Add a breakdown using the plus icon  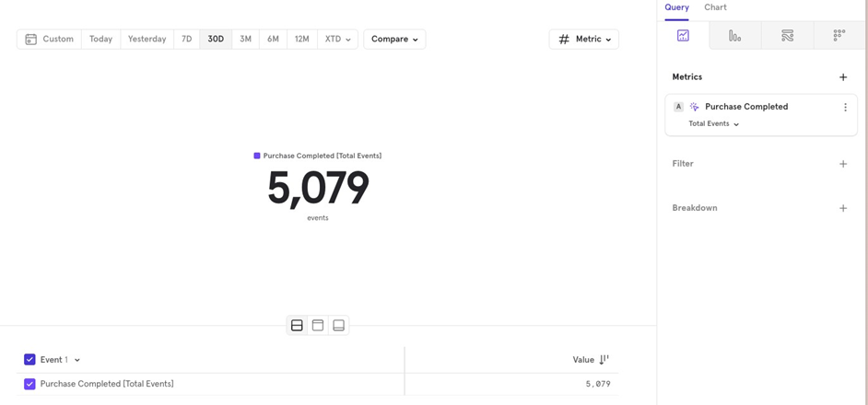pyautogui.click(x=843, y=208)
